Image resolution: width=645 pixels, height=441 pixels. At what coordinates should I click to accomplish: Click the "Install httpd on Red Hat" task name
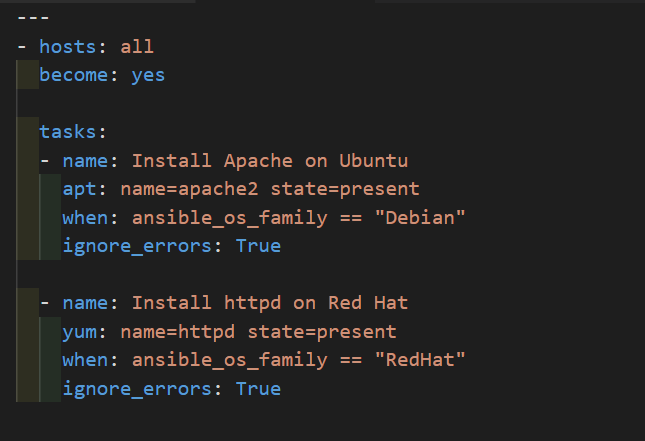270,303
